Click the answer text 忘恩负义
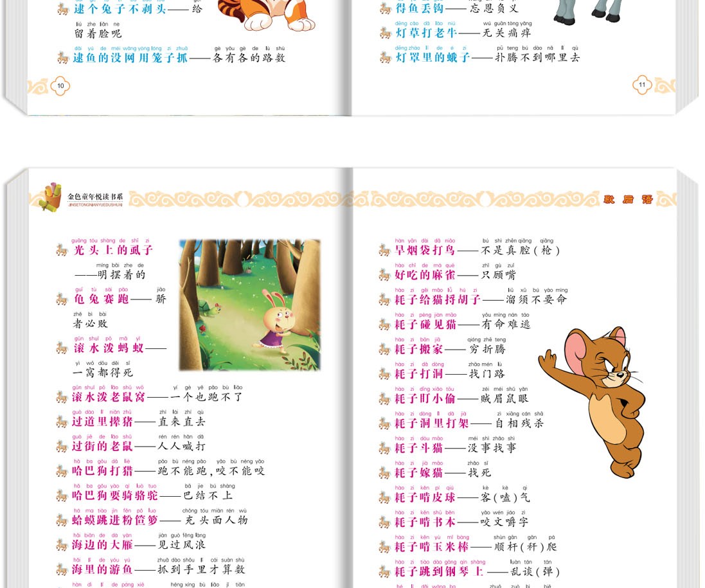Screen dimensions: 705x588 click(x=494, y=8)
